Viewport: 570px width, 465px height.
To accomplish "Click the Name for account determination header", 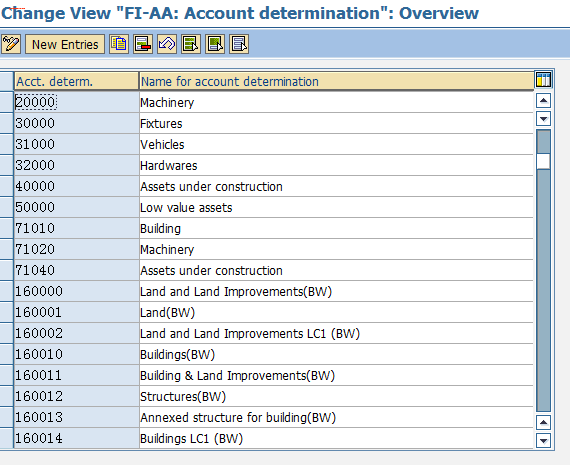I will point(336,81).
